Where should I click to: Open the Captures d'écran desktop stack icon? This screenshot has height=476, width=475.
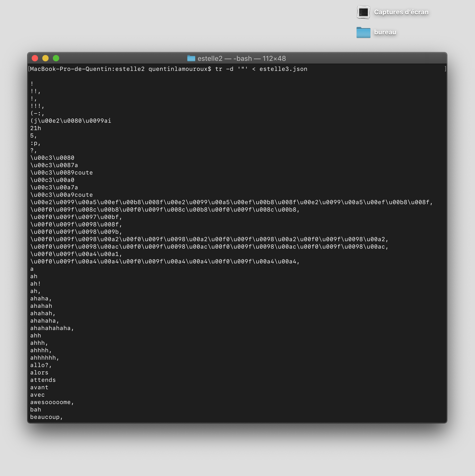tap(363, 12)
